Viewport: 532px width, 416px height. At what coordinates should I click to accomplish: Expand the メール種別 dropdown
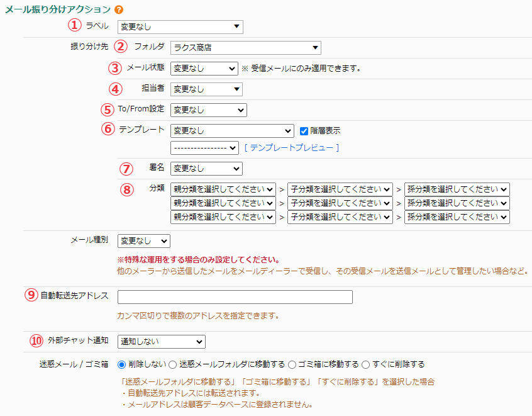pos(143,241)
